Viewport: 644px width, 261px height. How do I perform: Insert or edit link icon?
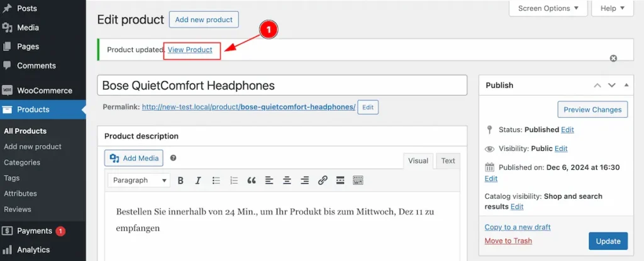tap(323, 180)
